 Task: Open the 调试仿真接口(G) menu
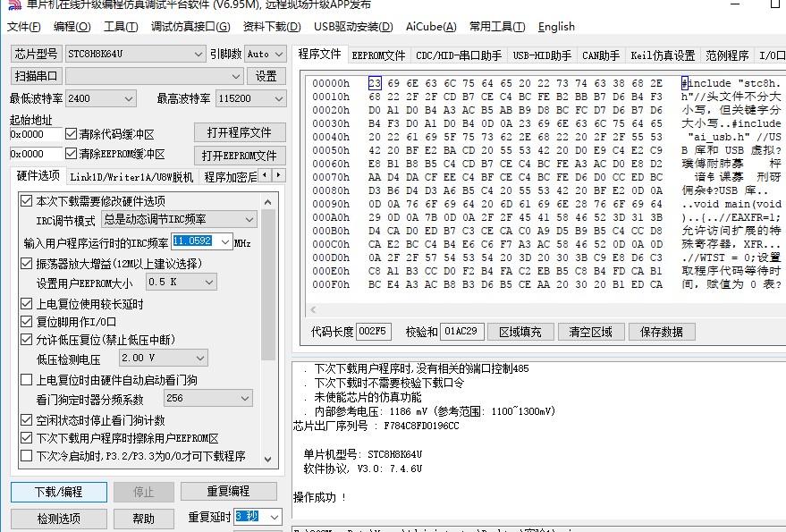click(x=190, y=27)
